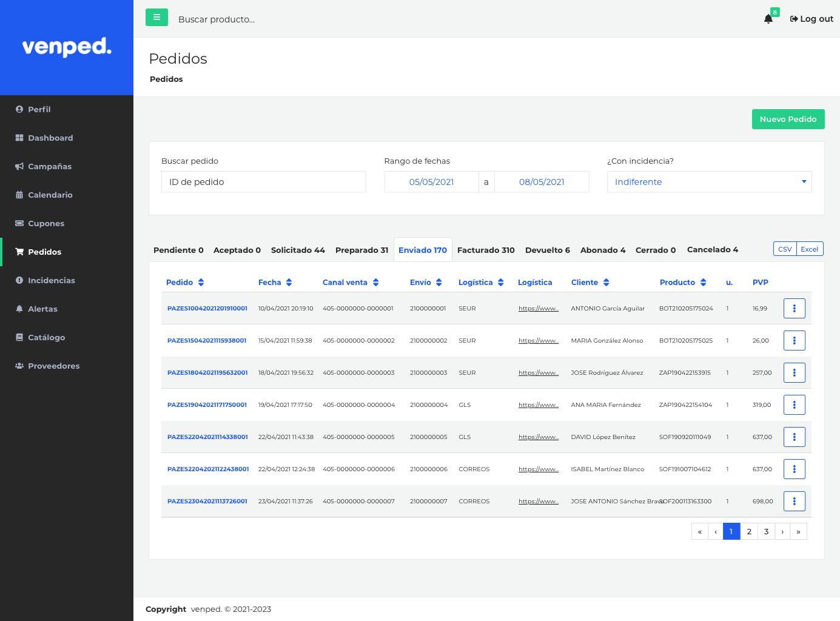Open Cupones in the sidebar
Viewport: 840px width, 621px height.
click(67, 223)
